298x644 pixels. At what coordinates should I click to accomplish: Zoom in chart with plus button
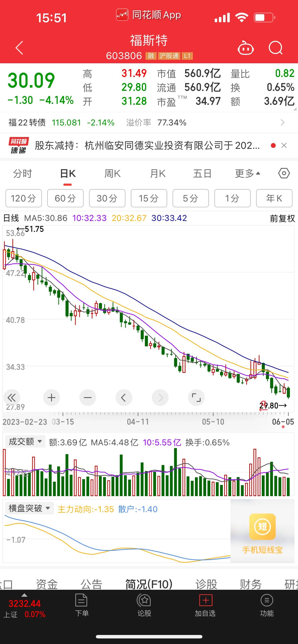[51, 397]
